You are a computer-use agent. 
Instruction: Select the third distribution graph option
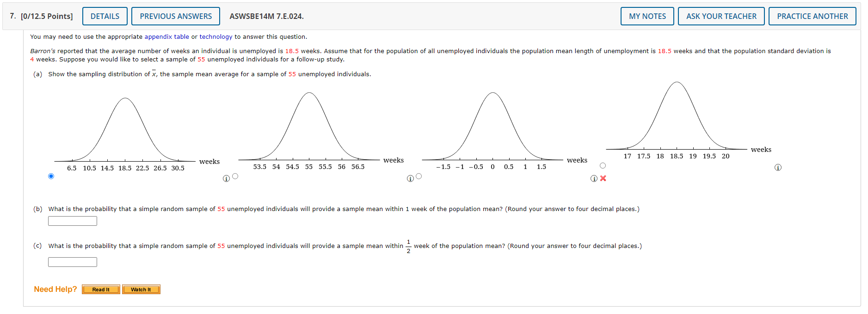(419, 176)
